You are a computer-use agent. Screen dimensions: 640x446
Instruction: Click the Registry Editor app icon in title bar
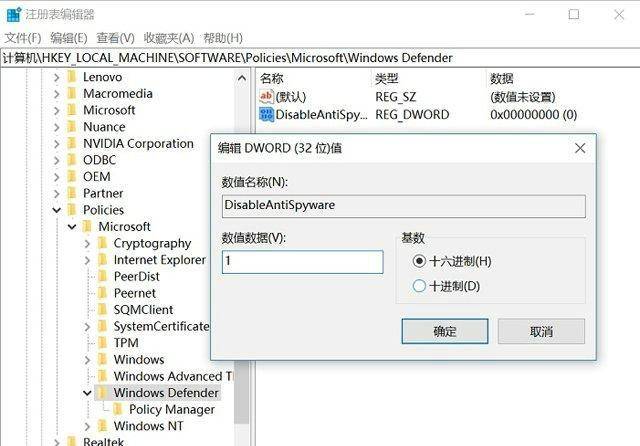(13, 14)
